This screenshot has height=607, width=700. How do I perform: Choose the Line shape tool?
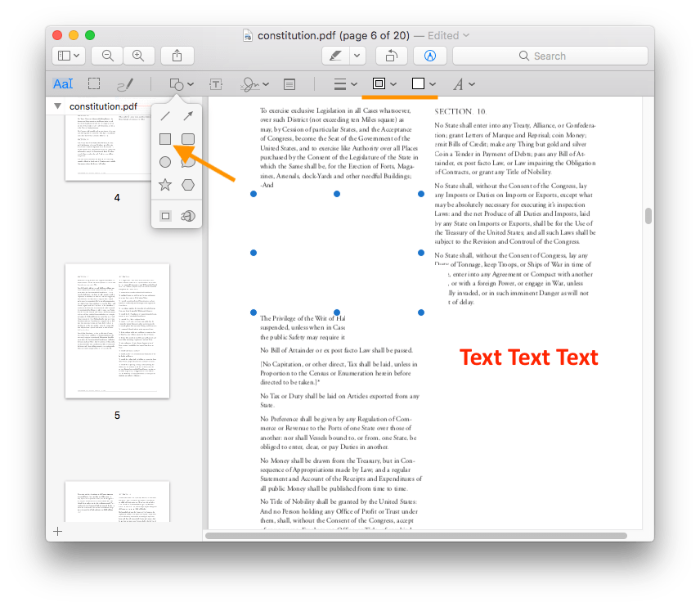pyautogui.click(x=165, y=116)
